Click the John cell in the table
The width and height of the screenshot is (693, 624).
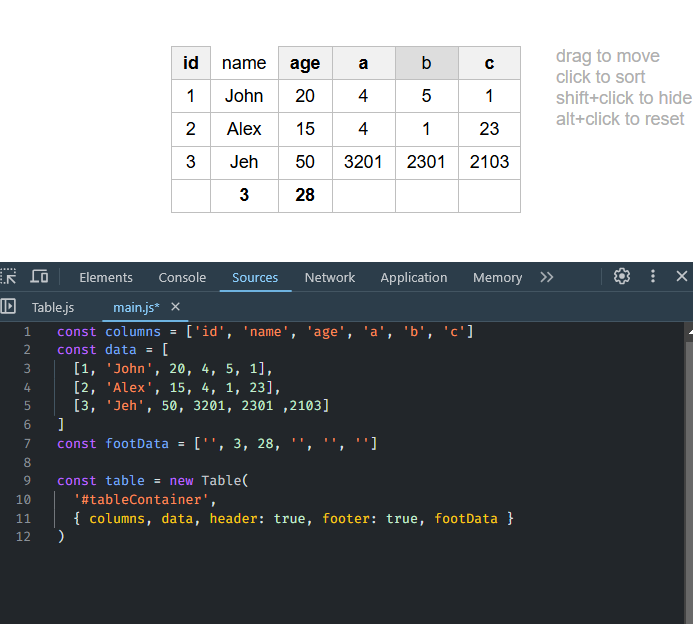pos(244,96)
